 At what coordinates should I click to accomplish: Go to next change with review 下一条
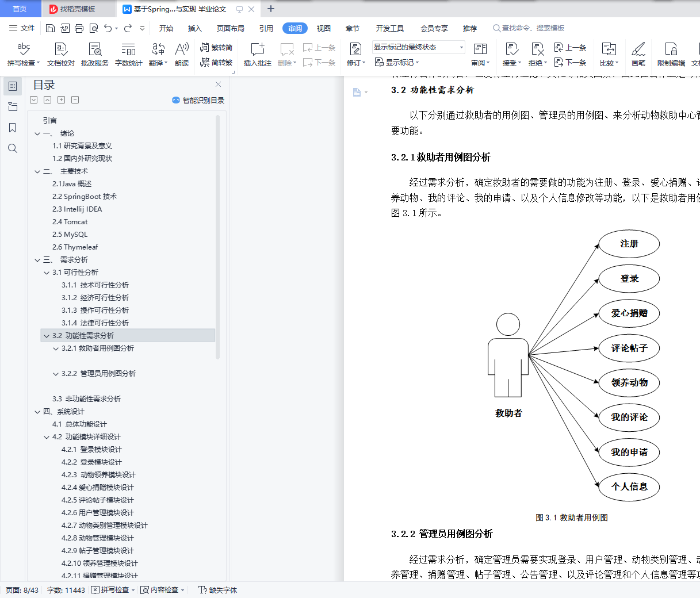click(x=571, y=62)
